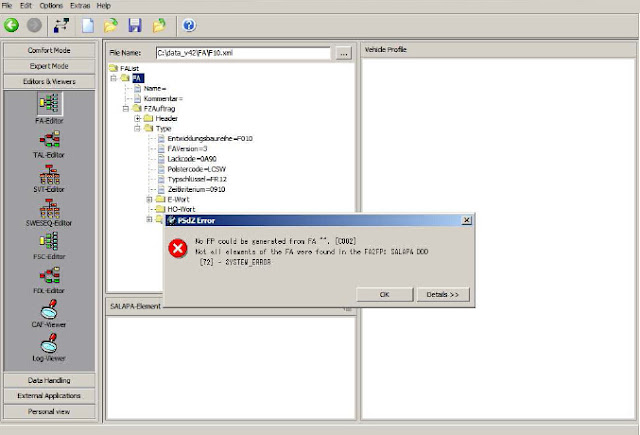Click the File Name input field

(x=243, y=53)
